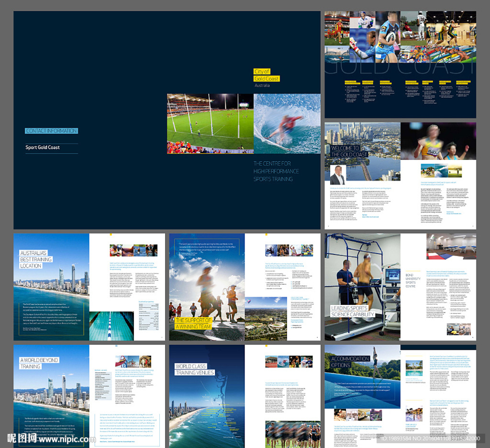Image resolution: width=490 pixels, height=448 pixels.
Task: Click the yellow City of label
Action: (x=262, y=72)
